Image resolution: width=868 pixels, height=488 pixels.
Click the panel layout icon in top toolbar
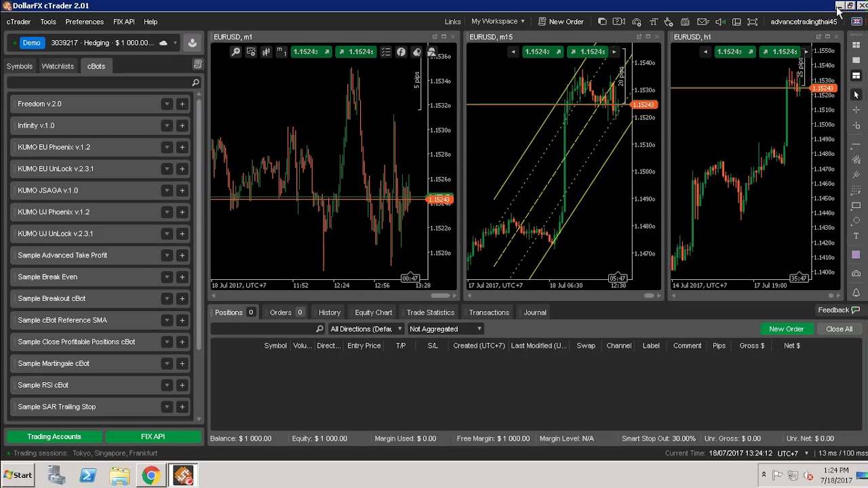coord(736,22)
